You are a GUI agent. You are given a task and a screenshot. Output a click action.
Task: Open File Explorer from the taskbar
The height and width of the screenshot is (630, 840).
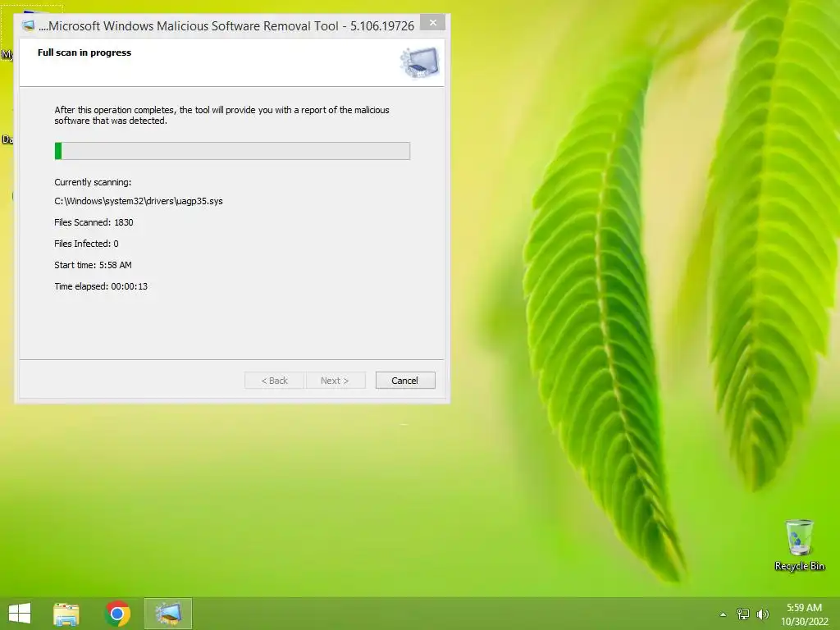click(x=66, y=614)
